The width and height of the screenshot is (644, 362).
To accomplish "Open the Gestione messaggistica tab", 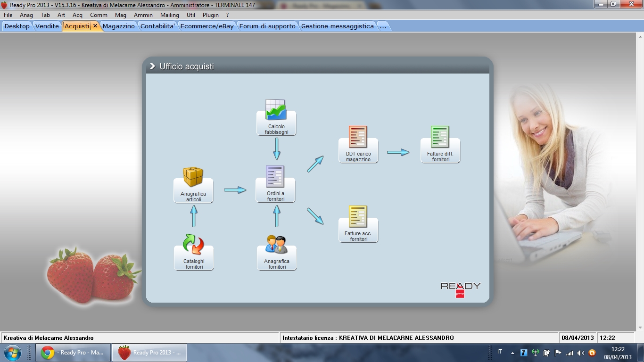I will click(338, 26).
